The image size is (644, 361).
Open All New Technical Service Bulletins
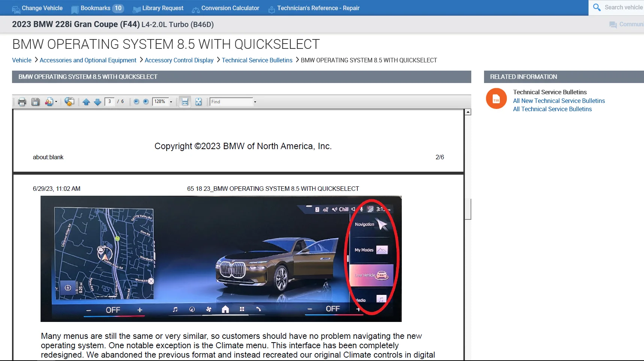click(559, 101)
